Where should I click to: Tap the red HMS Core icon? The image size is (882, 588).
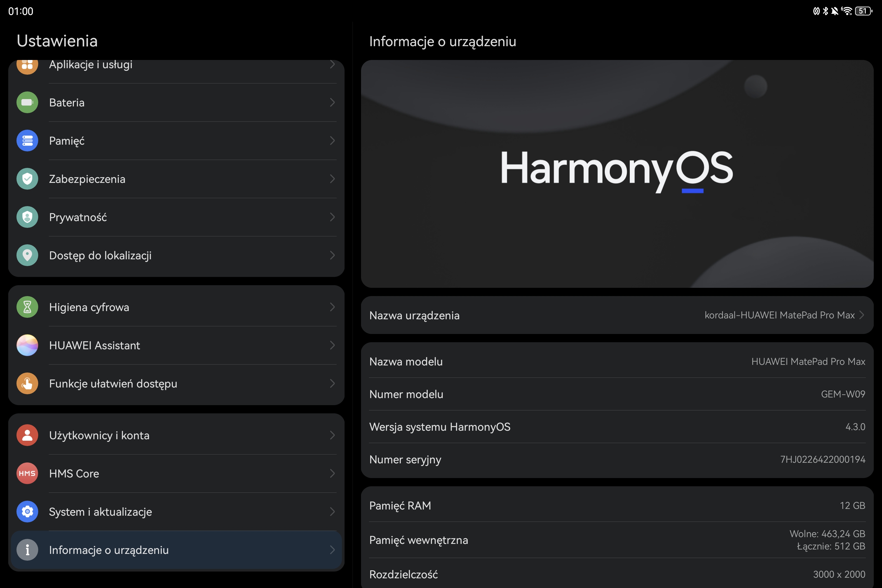(27, 474)
